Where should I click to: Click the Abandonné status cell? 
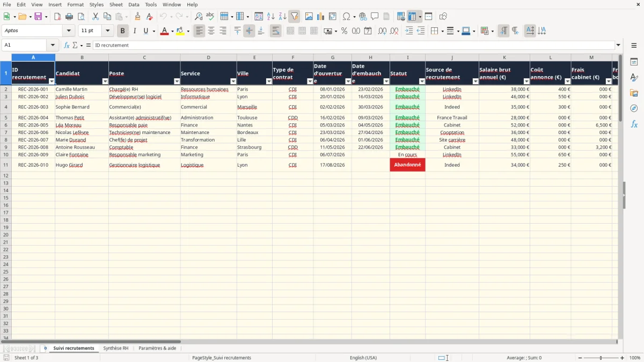(407, 165)
